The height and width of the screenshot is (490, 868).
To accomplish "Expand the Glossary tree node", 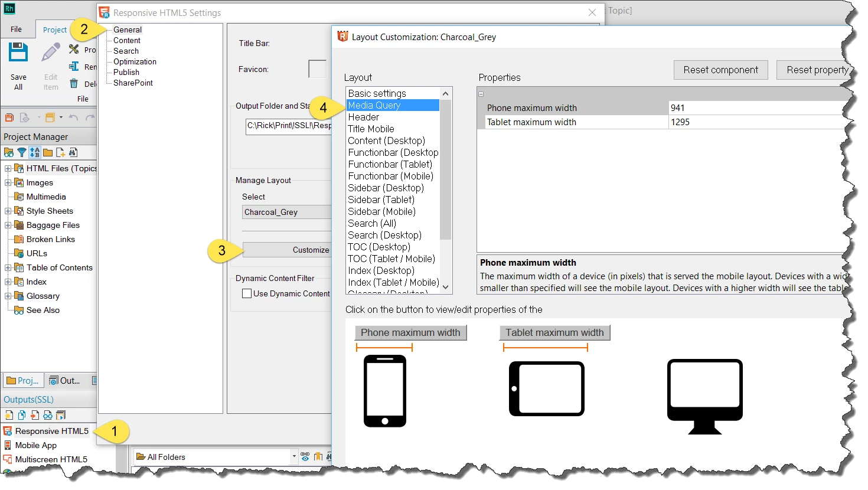I will [8, 296].
